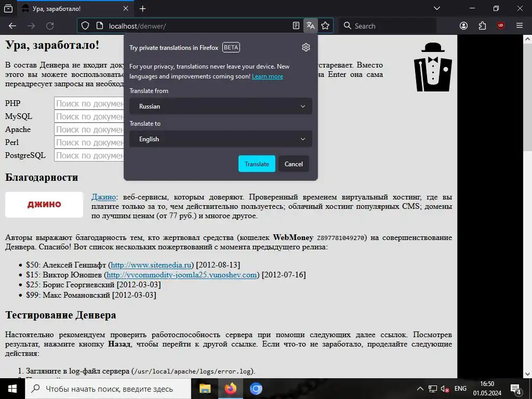Click the muted volume tray icon

click(445, 389)
